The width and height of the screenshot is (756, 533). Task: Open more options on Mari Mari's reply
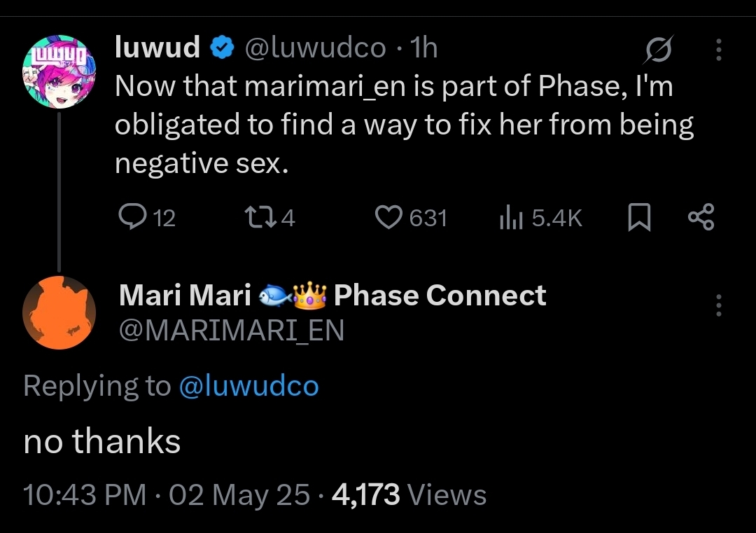[x=718, y=305]
